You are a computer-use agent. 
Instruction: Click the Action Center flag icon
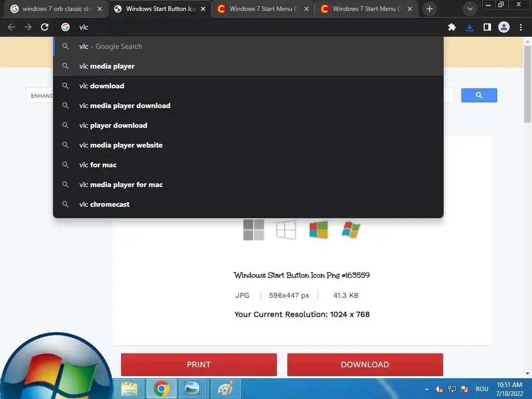pyautogui.click(x=464, y=389)
